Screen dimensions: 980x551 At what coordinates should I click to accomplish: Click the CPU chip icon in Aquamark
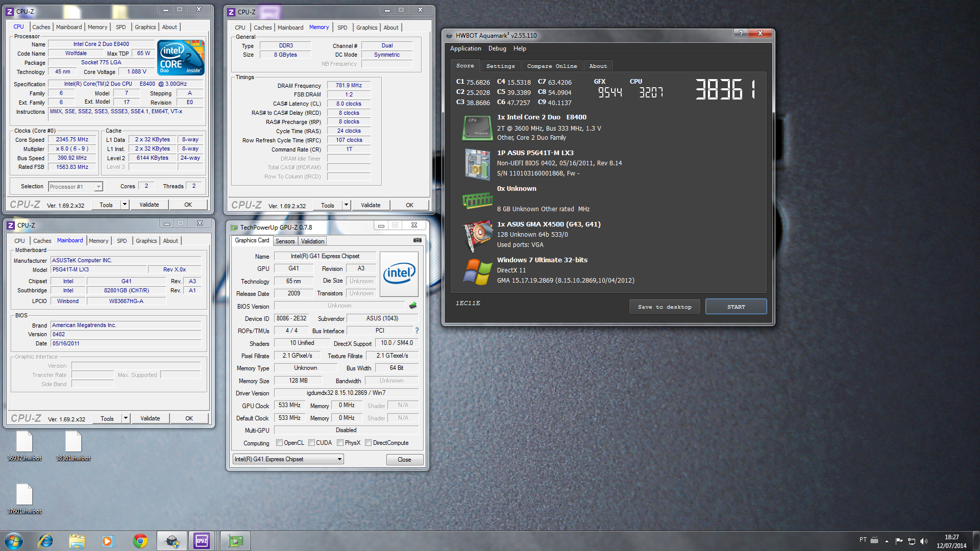pos(477,128)
